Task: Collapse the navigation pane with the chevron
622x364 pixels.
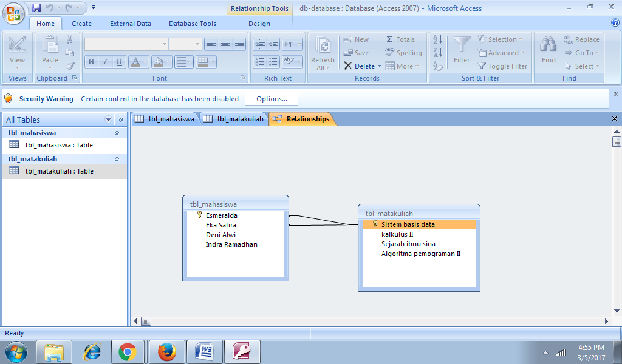Action: click(x=120, y=120)
